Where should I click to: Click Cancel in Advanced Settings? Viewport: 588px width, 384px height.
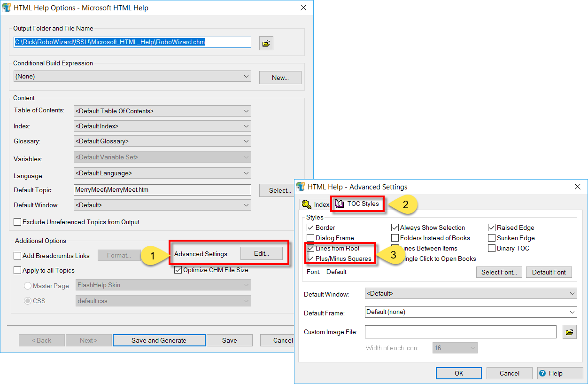coord(510,373)
